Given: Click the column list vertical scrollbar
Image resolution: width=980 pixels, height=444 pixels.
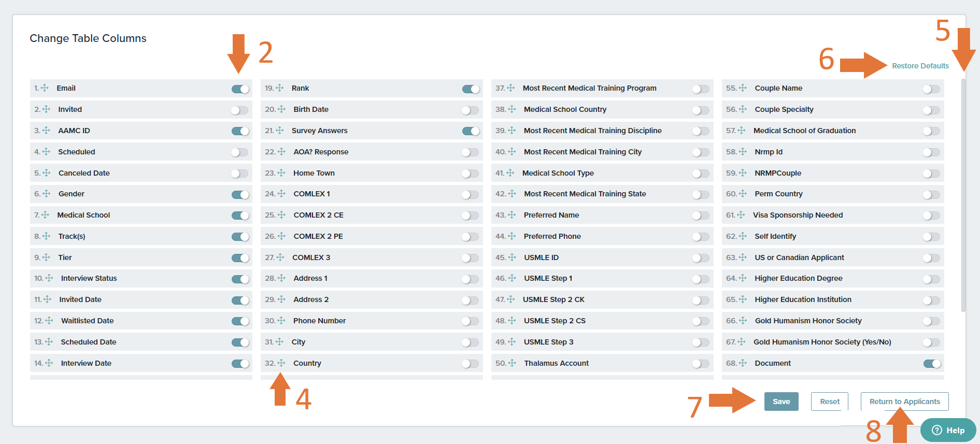Looking at the screenshot, I should pos(963,195).
